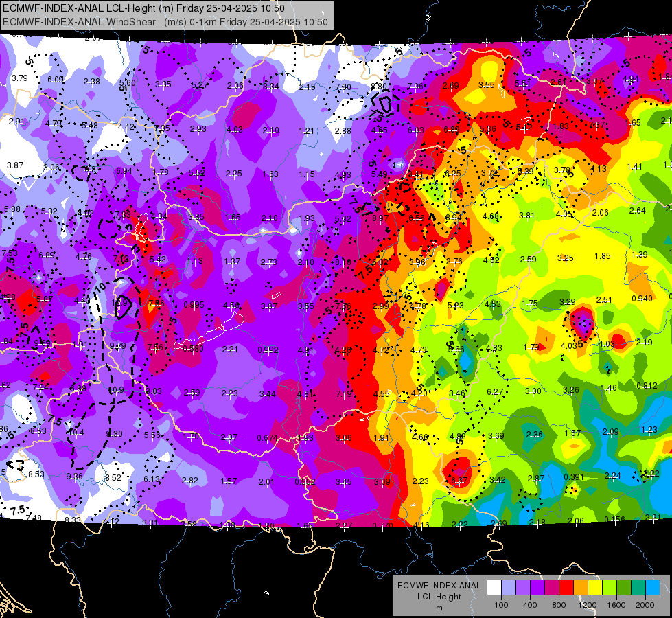Click the wind shear value 8.52

click(x=113, y=477)
